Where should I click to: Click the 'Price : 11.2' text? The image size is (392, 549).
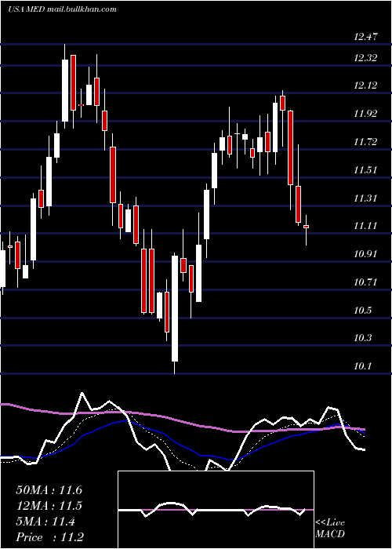click(x=49, y=537)
